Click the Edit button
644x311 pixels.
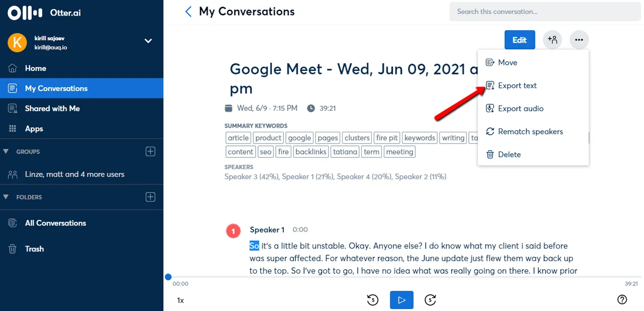519,40
